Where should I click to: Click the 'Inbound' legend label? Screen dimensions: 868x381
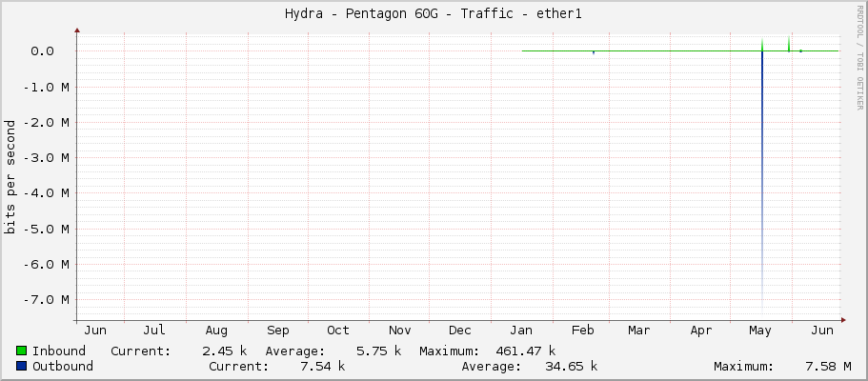coord(59,351)
